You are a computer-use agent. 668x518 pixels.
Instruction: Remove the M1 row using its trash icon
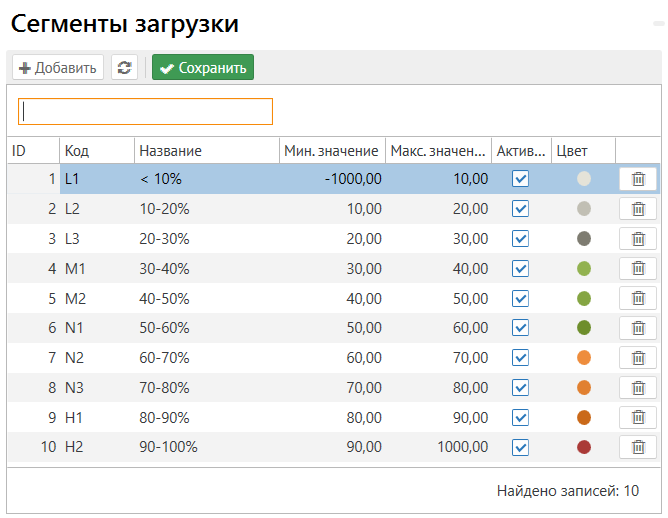coord(638,269)
